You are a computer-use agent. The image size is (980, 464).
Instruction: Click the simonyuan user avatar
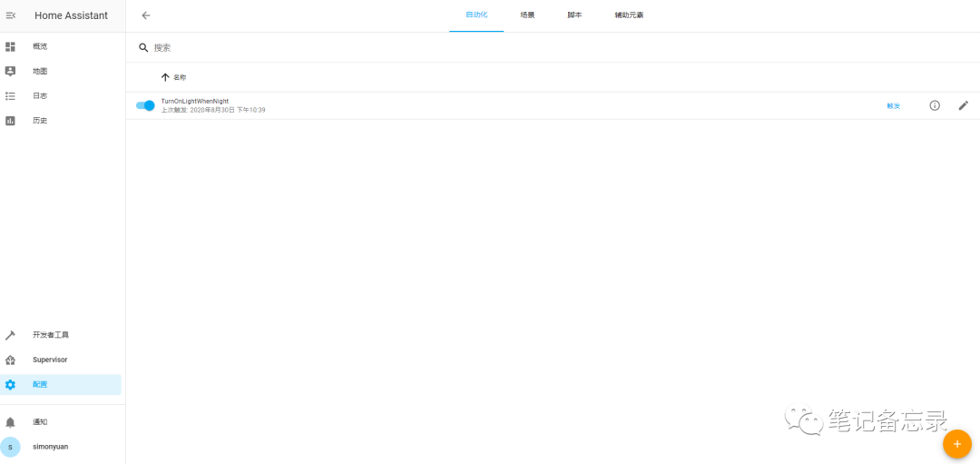pos(10,447)
